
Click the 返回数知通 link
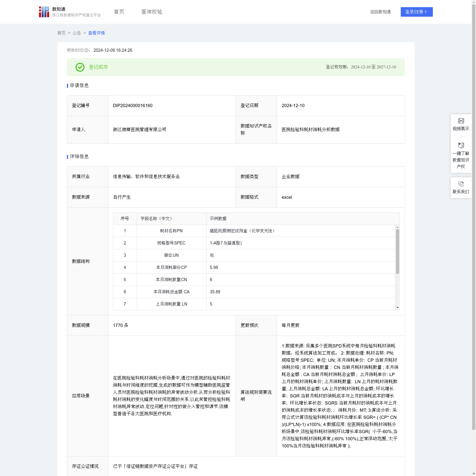click(380, 12)
